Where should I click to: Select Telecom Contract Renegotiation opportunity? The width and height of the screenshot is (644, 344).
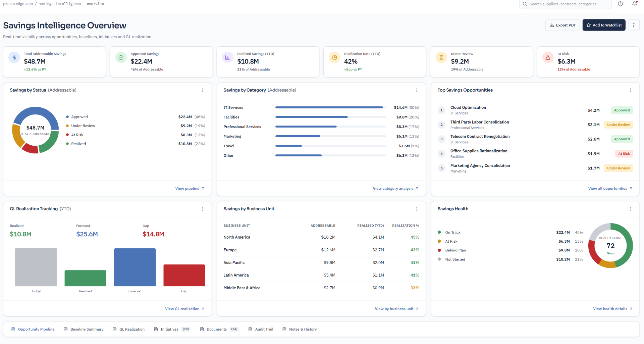coord(535,139)
